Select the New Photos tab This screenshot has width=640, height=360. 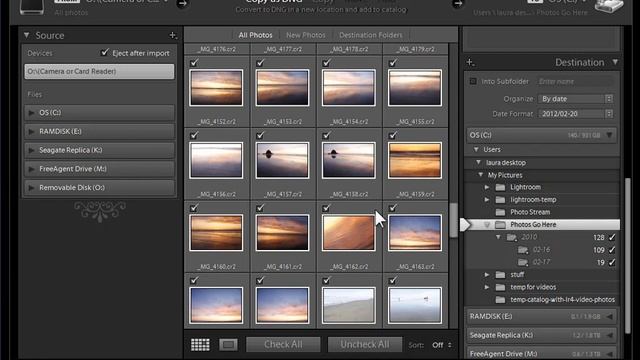[306, 35]
